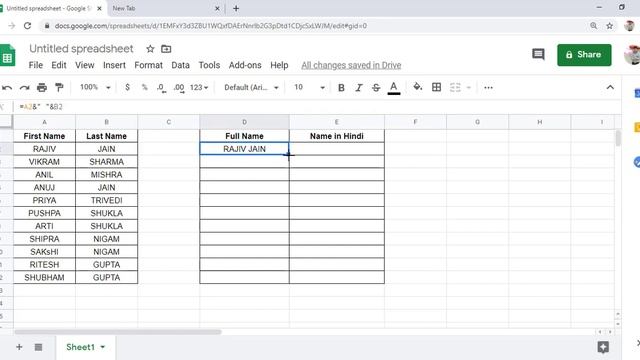Click the Undo icon in toolbar
The width and height of the screenshot is (640, 360).
[x=7, y=87]
